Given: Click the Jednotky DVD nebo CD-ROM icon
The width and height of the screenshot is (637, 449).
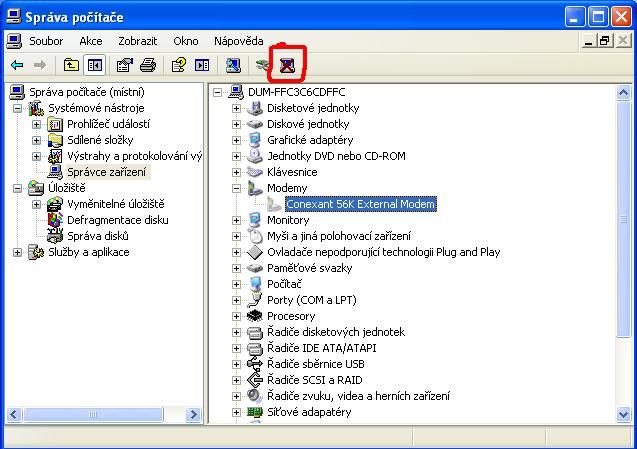Looking at the screenshot, I should click(x=255, y=156).
